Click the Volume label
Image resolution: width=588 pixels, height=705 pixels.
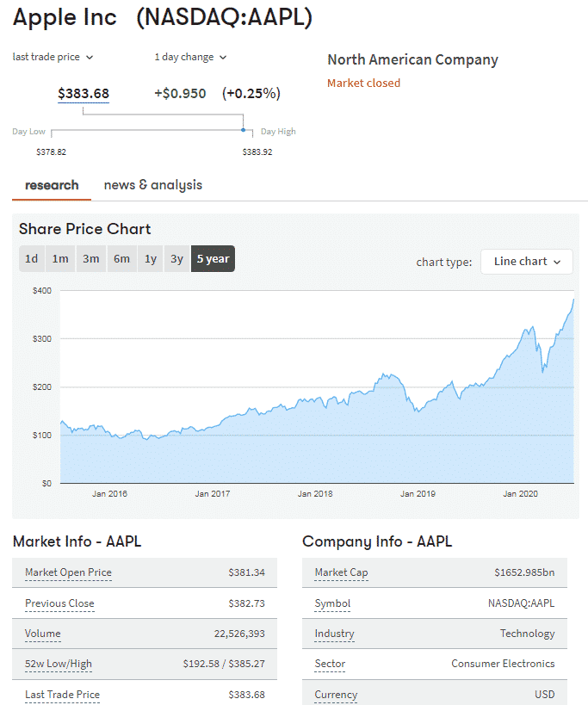(43, 634)
